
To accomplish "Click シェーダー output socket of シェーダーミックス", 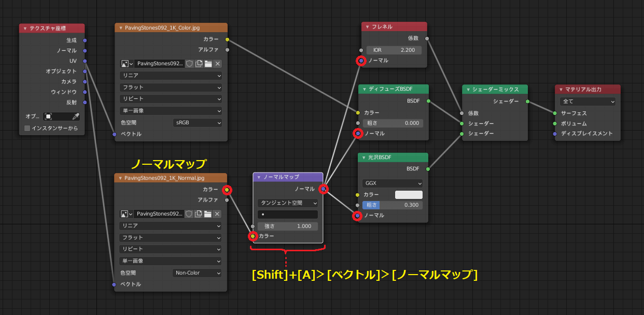I will point(527,102).
